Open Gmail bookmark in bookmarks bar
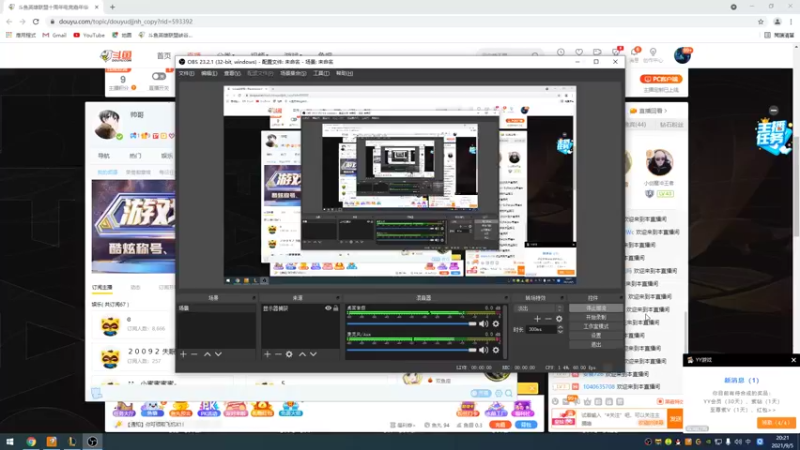This screenshot has height=450, width=800. click(x=55, y=35)
